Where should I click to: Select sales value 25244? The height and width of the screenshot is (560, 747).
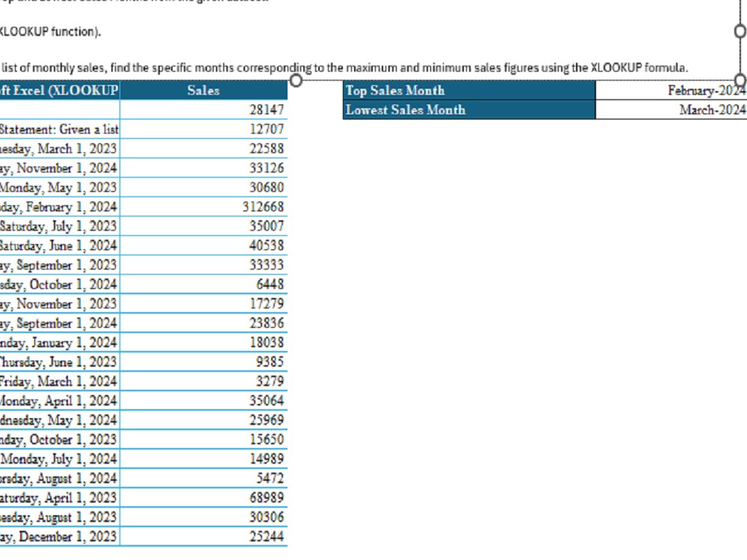click(203, 537)
